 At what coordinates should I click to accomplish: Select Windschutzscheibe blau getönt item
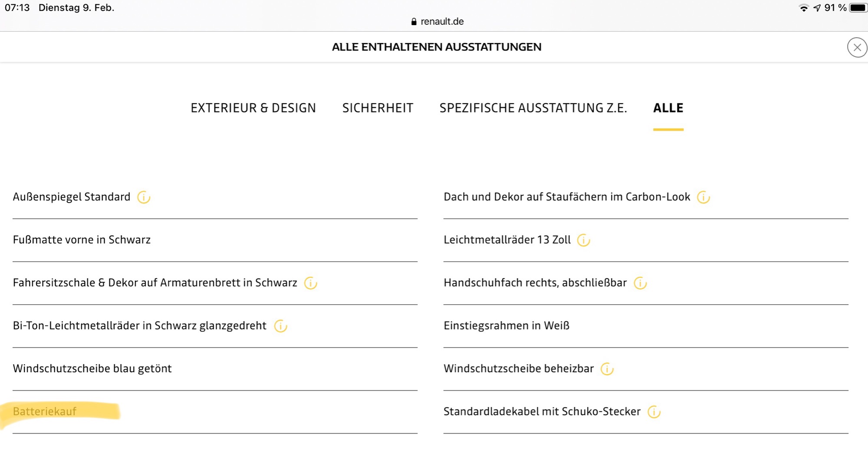(x=92, y=369)
